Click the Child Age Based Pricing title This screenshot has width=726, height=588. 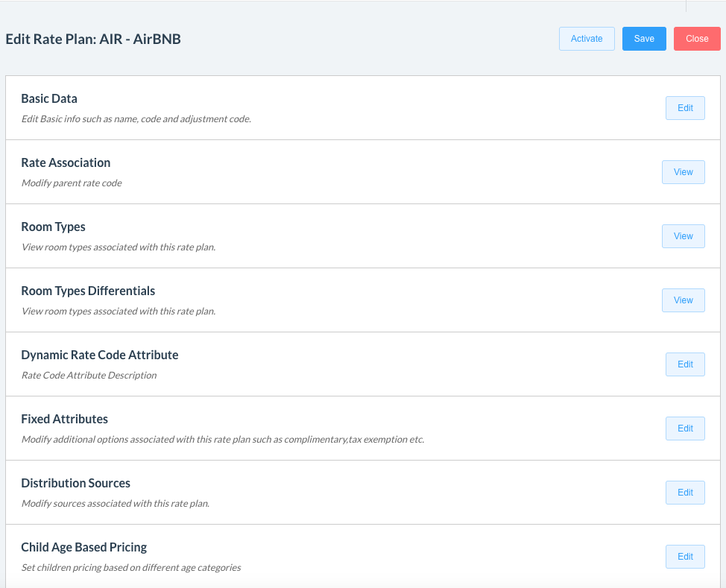tap(84, 547)
